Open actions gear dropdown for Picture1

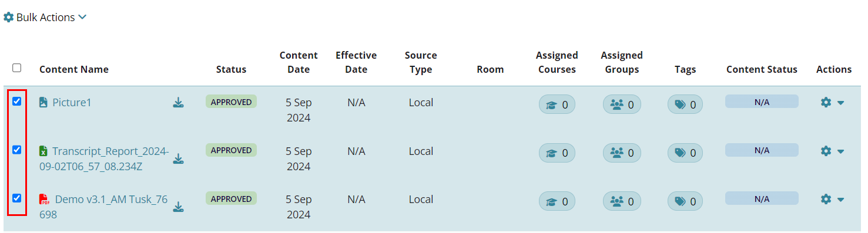point(832,102)
